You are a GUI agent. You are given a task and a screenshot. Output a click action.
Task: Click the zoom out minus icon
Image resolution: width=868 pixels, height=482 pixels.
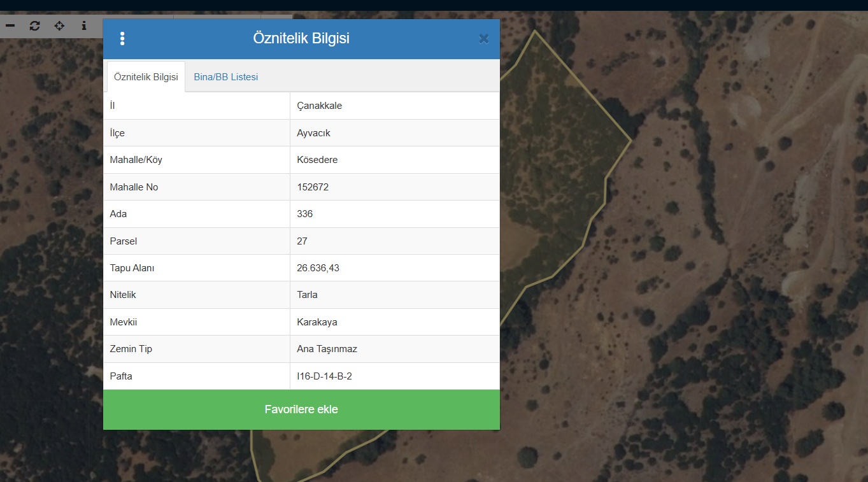[x=10, y=25]
